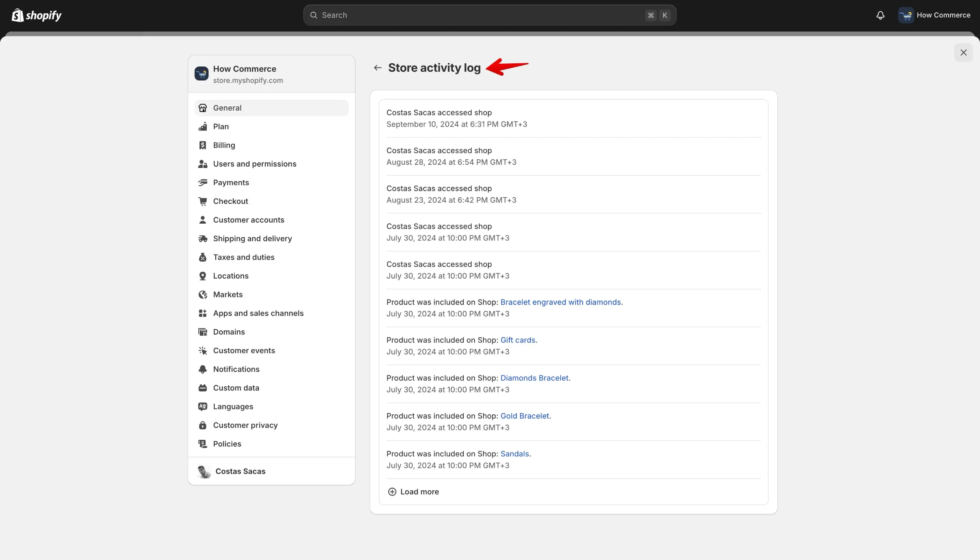Click the 'August 23, 2024 at 6:42 PM GMT+3' entry
Screen dimensions: 980x560
tap(573, 194)
